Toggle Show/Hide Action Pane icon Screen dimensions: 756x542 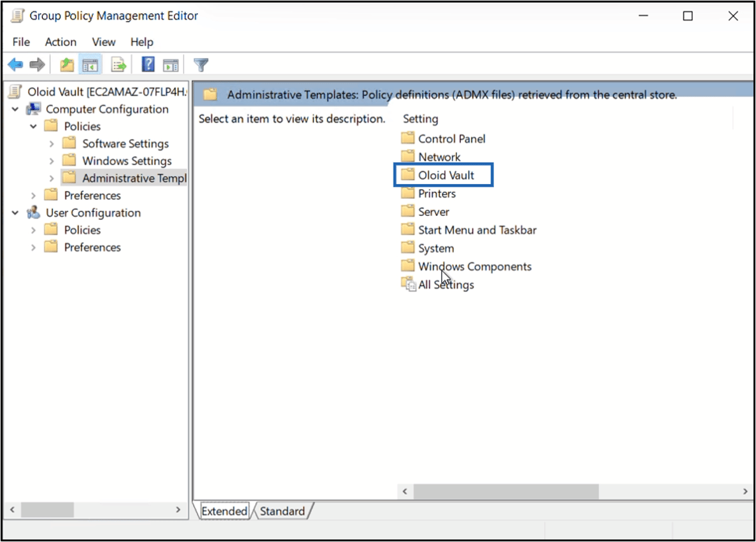tap(171, 65)
